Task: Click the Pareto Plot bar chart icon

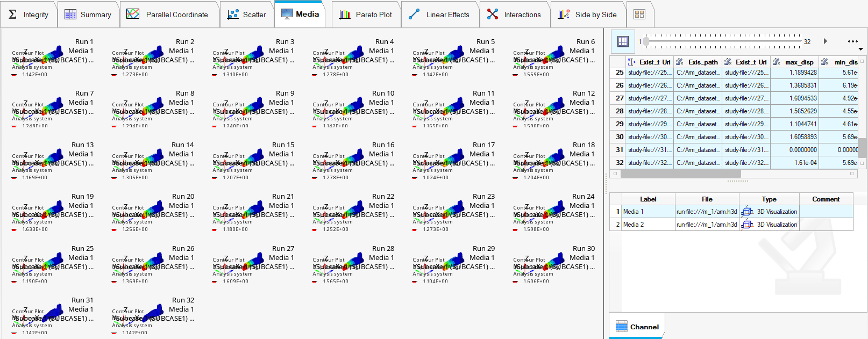Action: [x=345, y=15]
